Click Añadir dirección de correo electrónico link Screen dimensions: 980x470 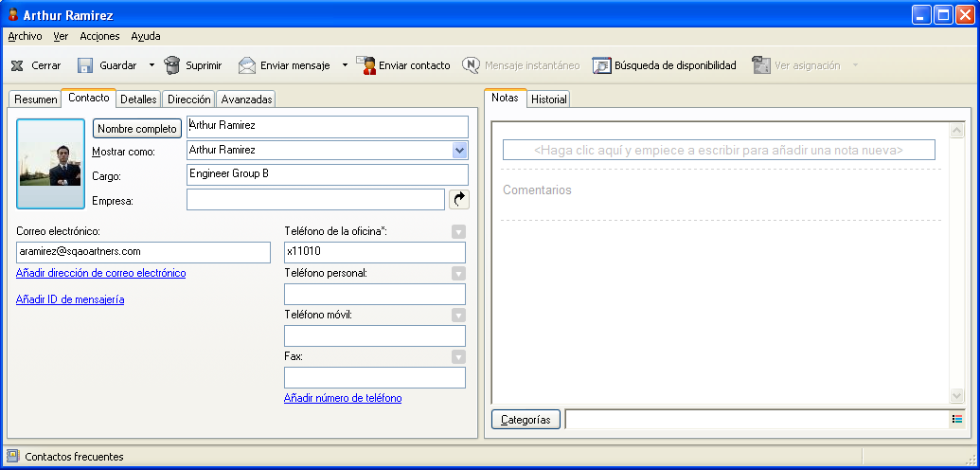100,273
